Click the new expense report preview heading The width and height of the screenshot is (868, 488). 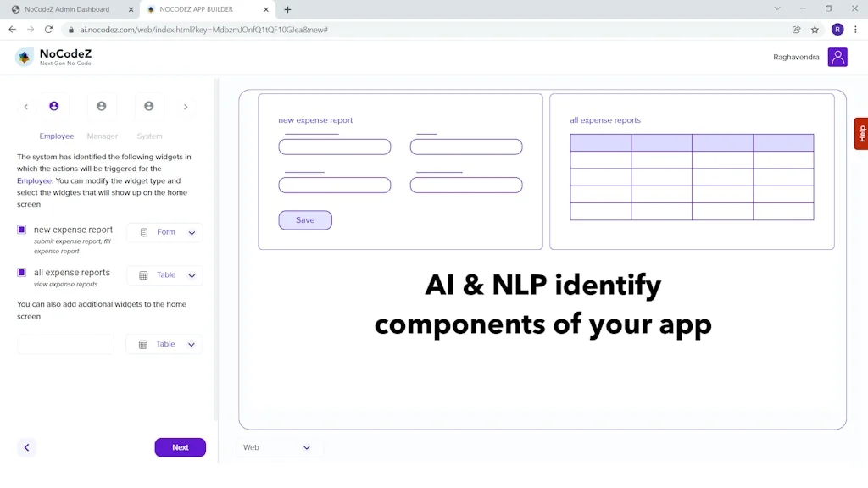pos(315,120)
